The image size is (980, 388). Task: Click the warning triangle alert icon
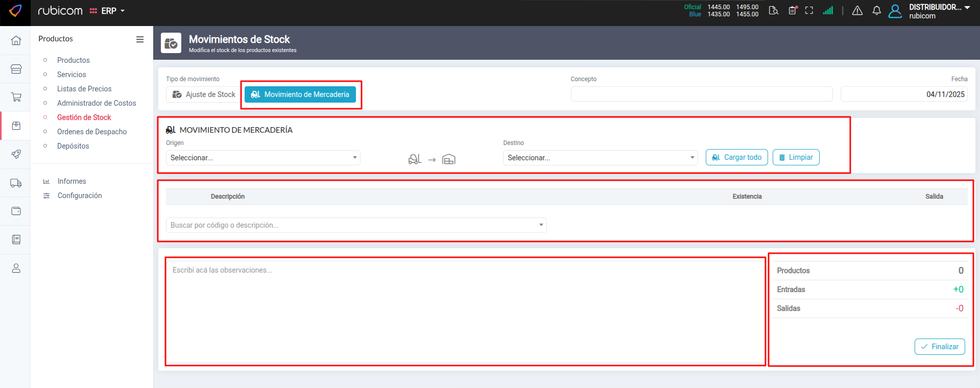(857, 11)
